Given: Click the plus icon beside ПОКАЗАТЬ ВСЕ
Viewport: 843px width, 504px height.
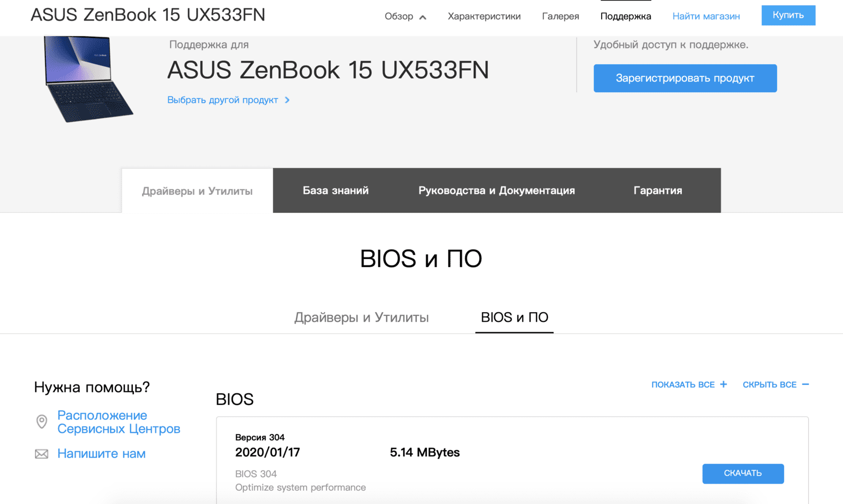Looking at the screenshot, I should [723, 384].
